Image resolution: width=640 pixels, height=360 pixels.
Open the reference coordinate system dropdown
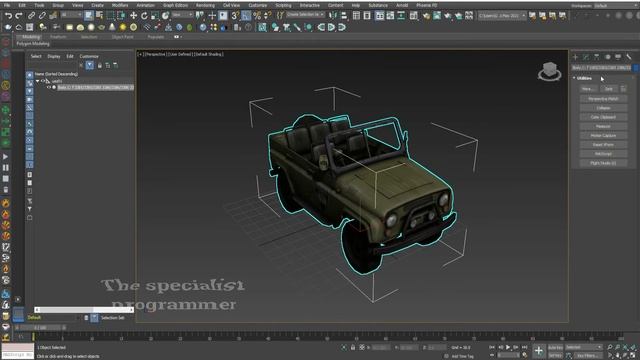[182, 15]
